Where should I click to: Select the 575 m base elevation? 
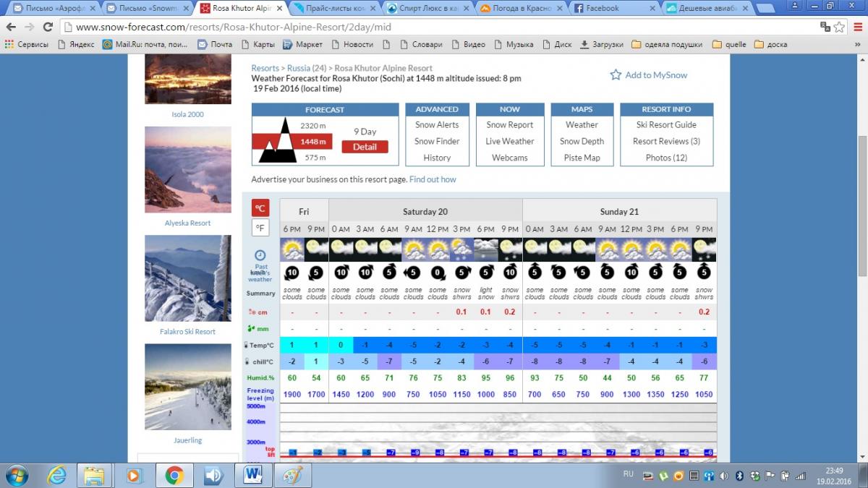(315, 157)
